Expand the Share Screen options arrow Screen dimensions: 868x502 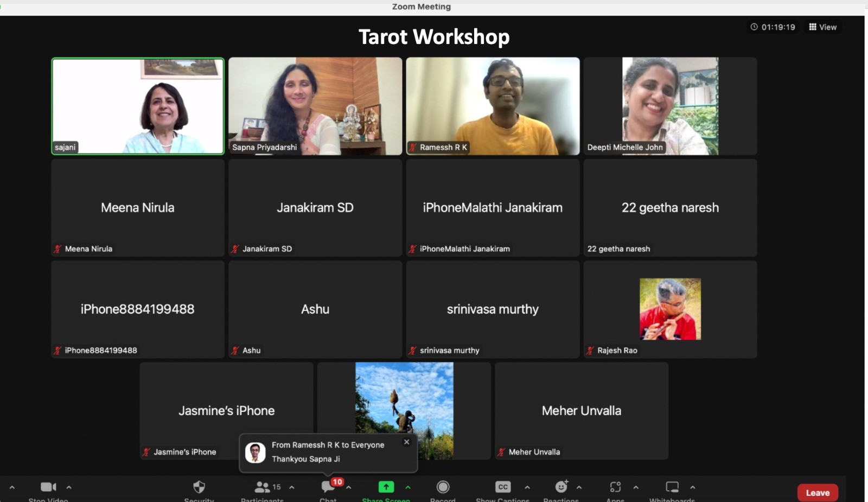coord(408,487)
